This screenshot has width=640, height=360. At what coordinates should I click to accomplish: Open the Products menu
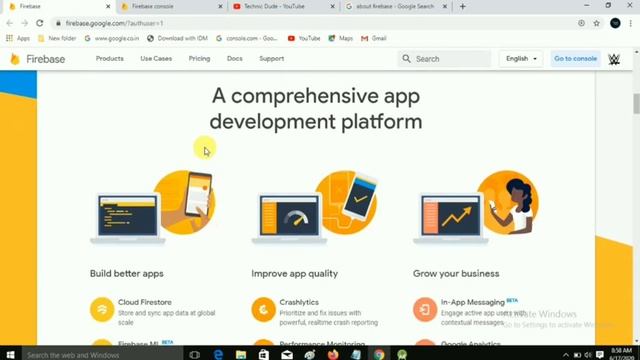(x=110, y=58)
